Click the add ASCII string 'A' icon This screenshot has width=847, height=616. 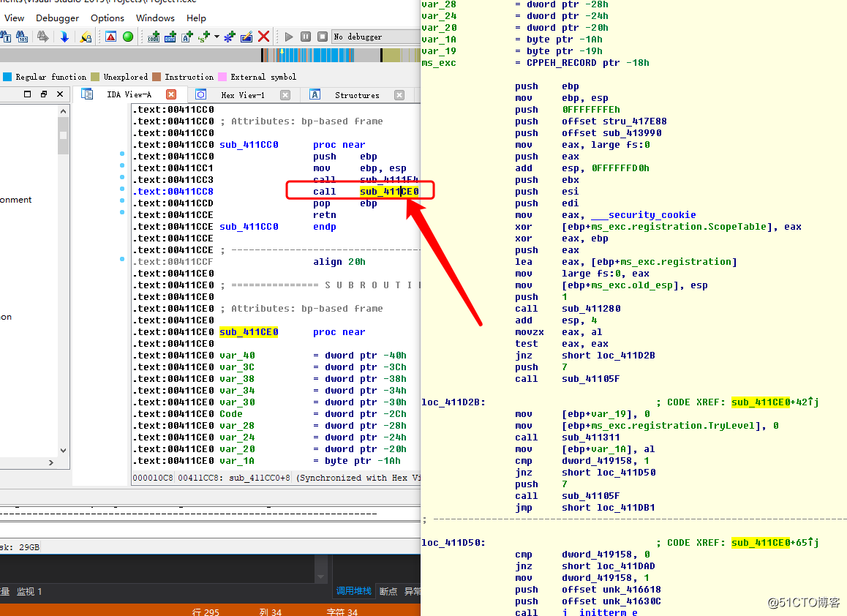coord(187,37)
